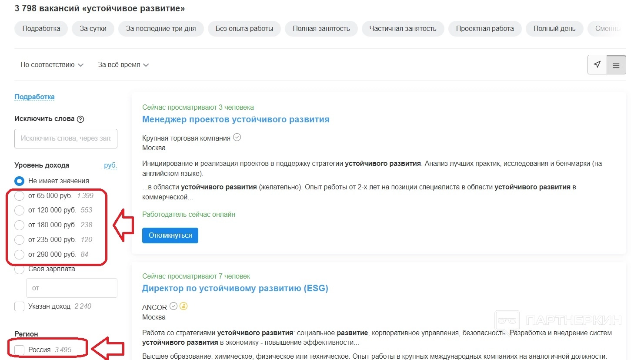Click help icon next to Исключить слова
The height and width of the screenshot is (360, 644).
click(80, 119)
